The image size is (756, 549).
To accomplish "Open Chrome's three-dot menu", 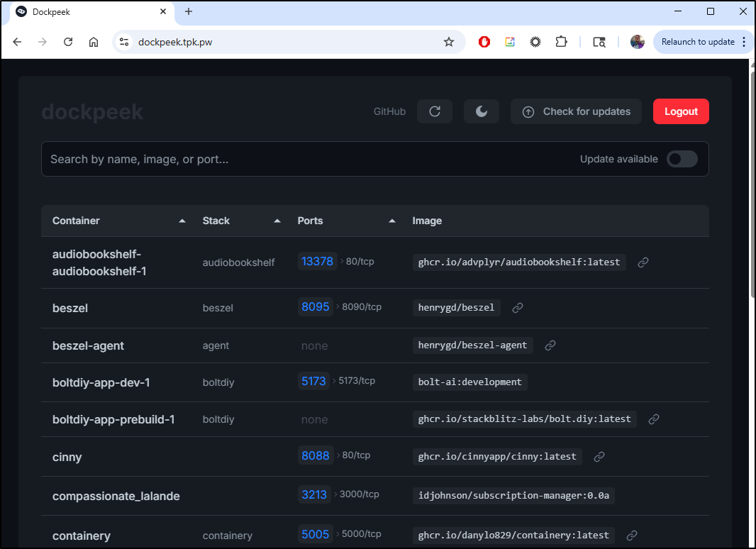I will click(x=744, y=42).
